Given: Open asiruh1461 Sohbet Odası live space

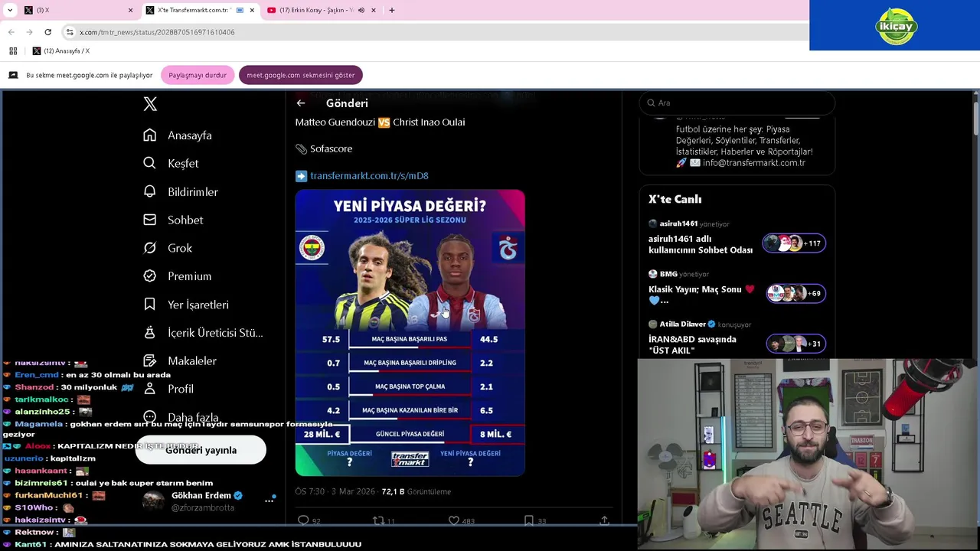Looking at the screenshot, I should tap(737, 237).
